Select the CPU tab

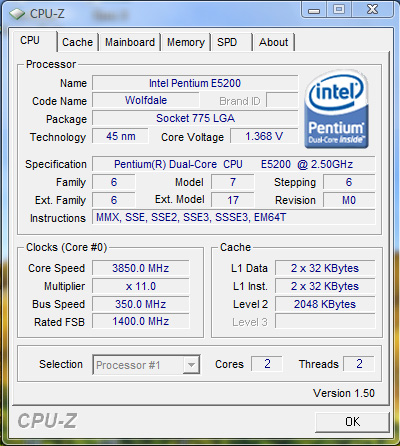(35, 41)
